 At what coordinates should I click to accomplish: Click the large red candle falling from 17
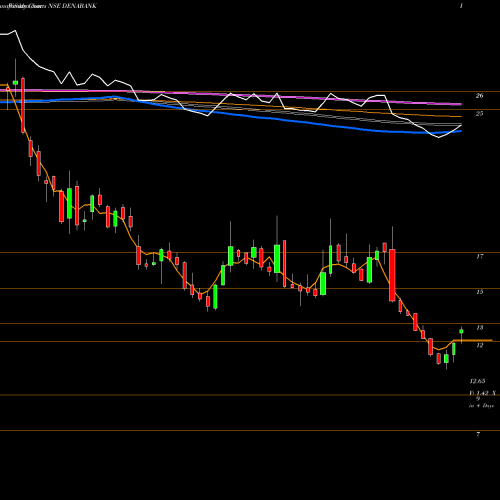(x=392, y=275)
